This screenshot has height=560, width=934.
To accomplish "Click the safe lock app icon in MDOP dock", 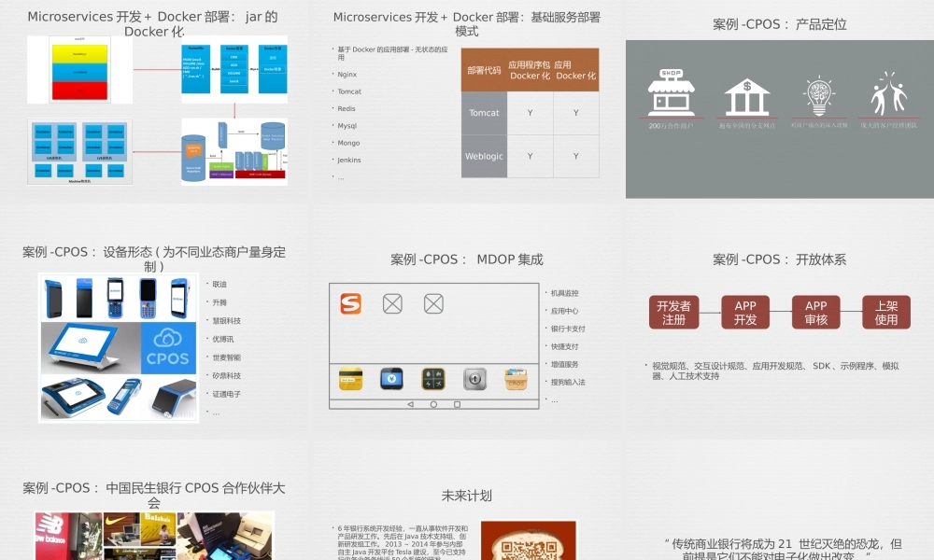I will point(475,380).
